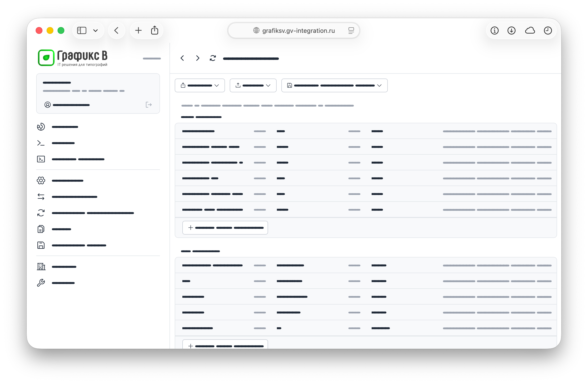Click the info circle icon in Safari toolbar
The width and height of the screenshot is (588, 384).
click(495, 31)
